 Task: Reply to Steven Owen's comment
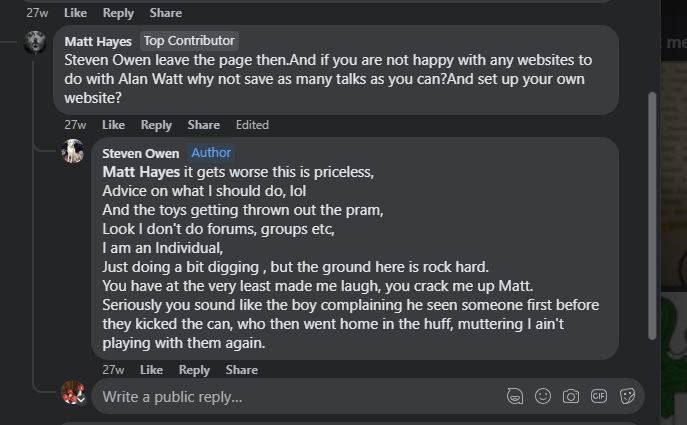[195, 370]
